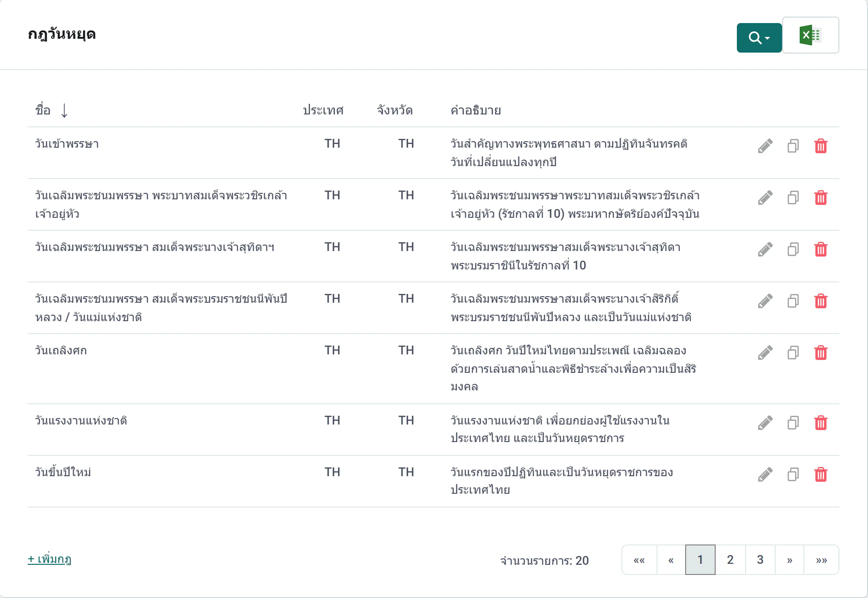Edit the สมเด็จพระนางเจ้าสุทิดาฯ rule
Viewport: 868px width, 598px height.
(765, 249)
